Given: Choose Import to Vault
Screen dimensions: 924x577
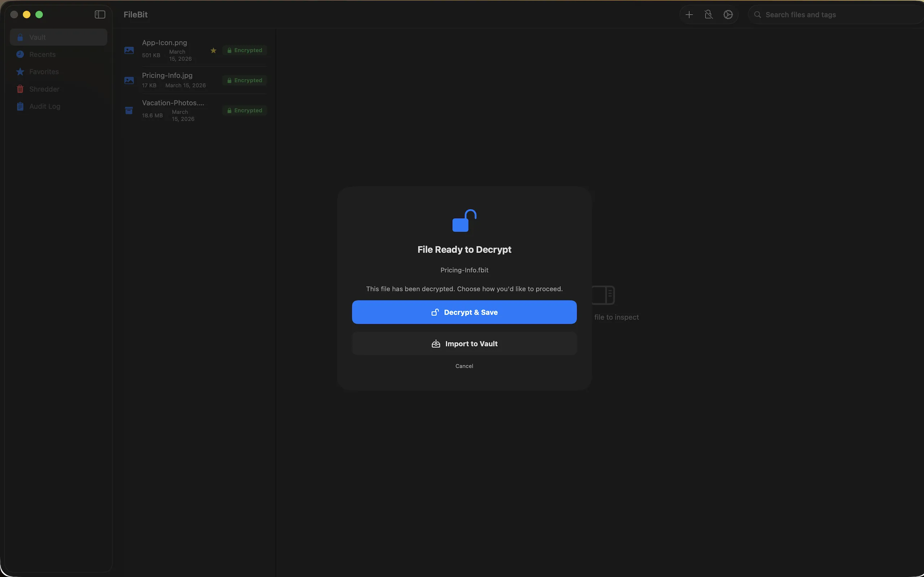Looking at the screenshot, I should pyautogui.click(x=463, y=343).
